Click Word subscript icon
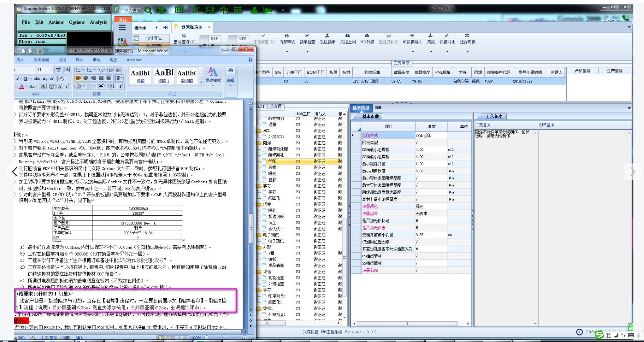Viewport: 644px width, 342px height. 45,78
